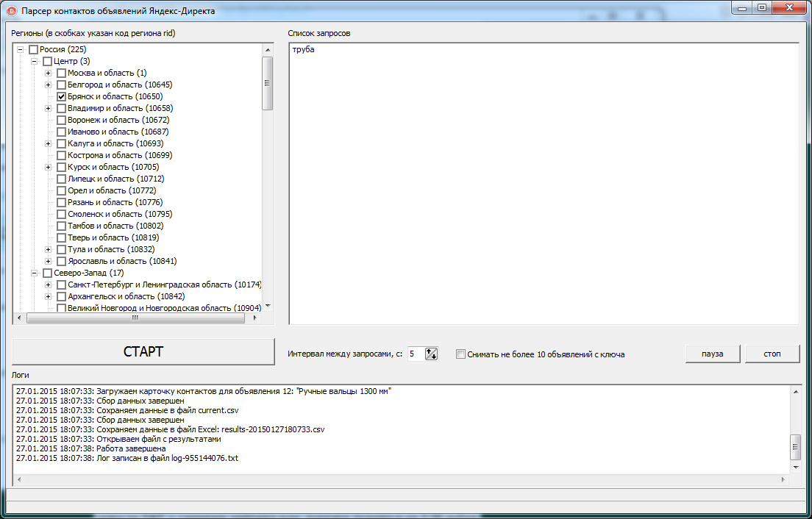812x519 pixels.
Task: Check the Северо-Запад (17) checkbox
Action: (47, 273)
